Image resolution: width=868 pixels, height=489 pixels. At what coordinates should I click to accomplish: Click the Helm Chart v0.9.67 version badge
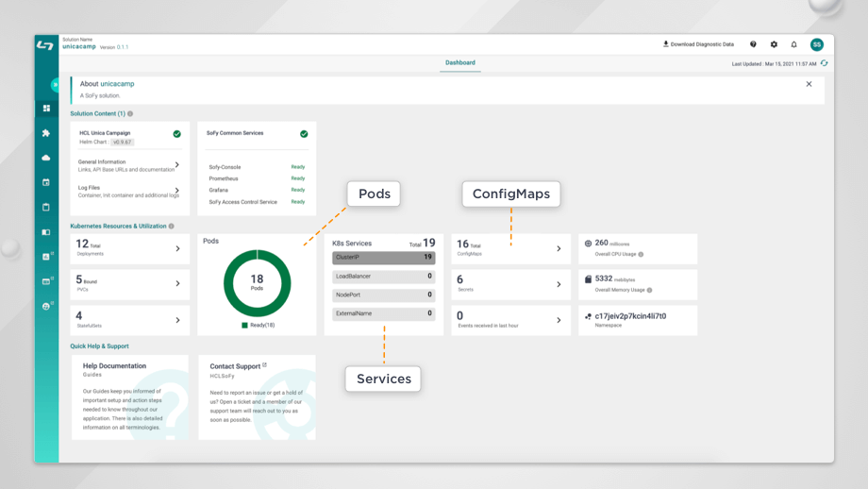click(x=123, y=142)
